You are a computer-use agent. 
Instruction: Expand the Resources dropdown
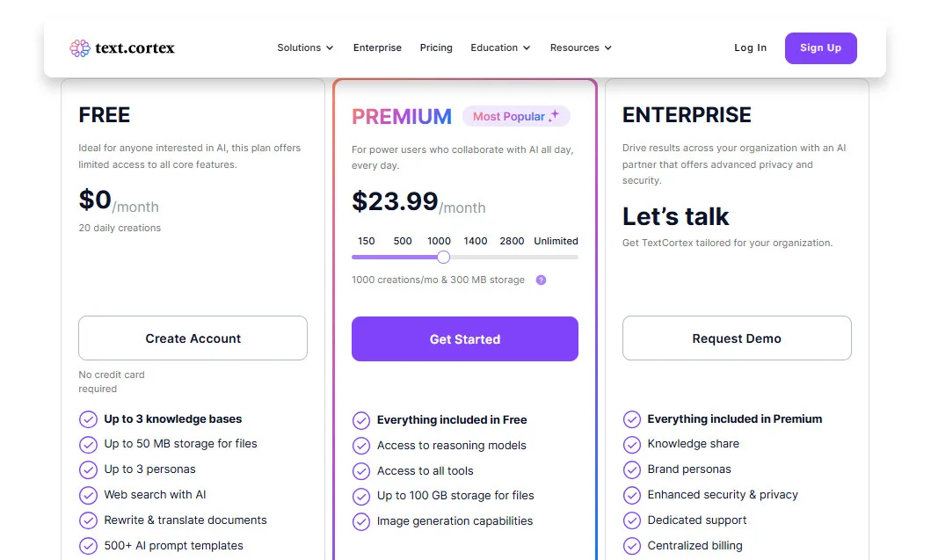[x=580, y=48]
